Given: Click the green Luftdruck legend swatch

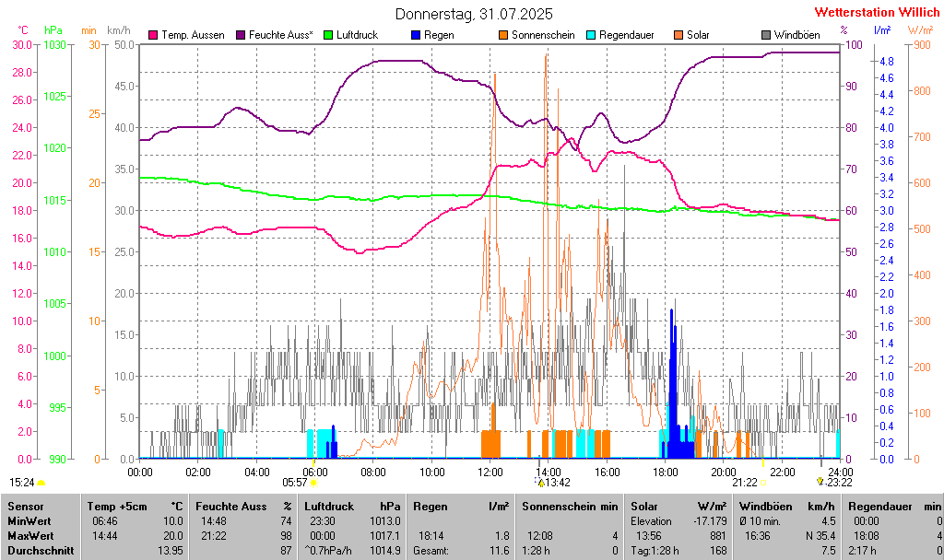Looking at the screenshot, I should click(x=328, y=35).
